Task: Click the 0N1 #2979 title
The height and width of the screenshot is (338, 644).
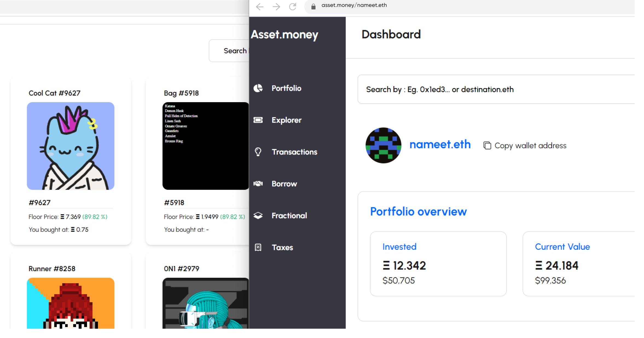Action: [x=181, y=269]
